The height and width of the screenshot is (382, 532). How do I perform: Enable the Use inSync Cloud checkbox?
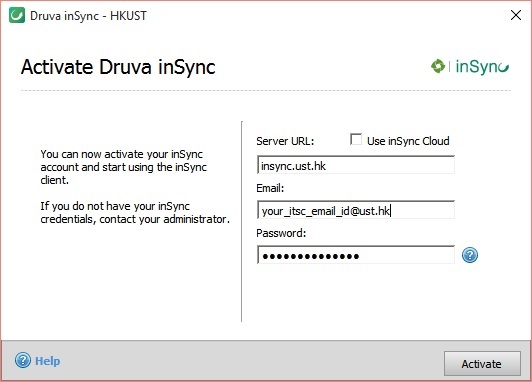tap(356, 139)
